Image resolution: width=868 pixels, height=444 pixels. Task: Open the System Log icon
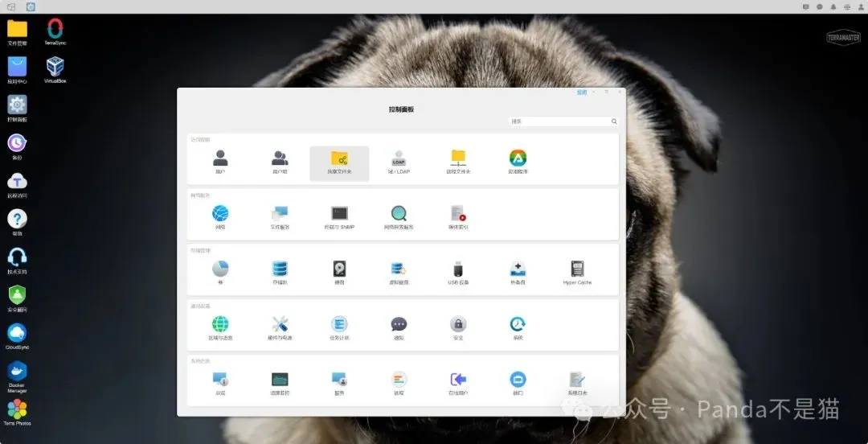(577, 384)
